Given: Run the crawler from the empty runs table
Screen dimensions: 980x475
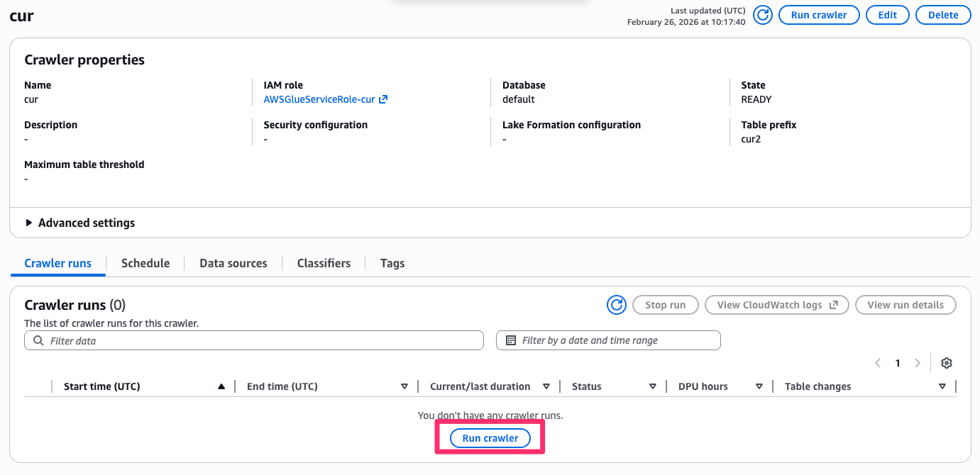Looking at the screenshot, I should [490, 437].
